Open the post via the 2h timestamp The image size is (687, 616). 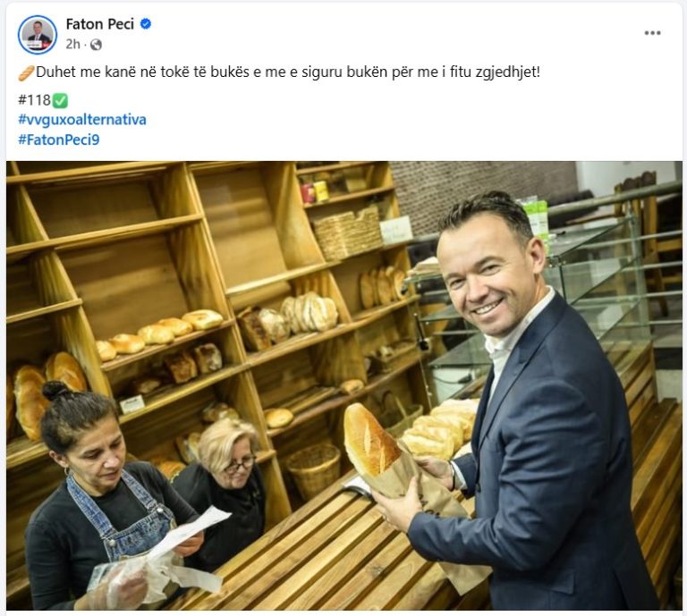point(73,44)
